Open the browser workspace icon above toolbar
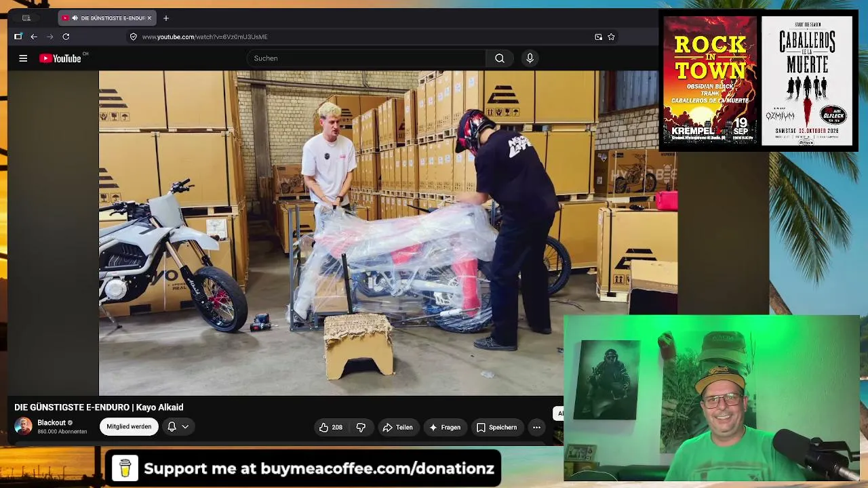 pyautogui.click(x=26, y=18)
